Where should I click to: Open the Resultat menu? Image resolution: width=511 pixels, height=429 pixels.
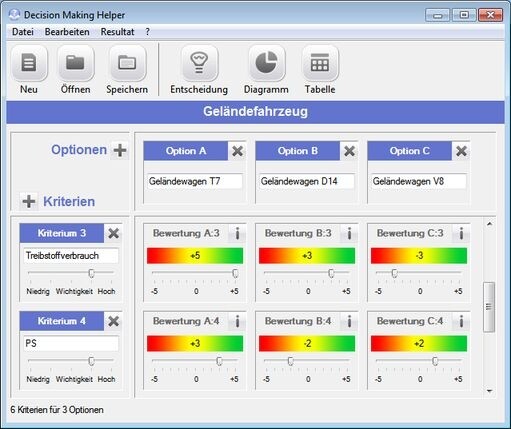point(117,32)
